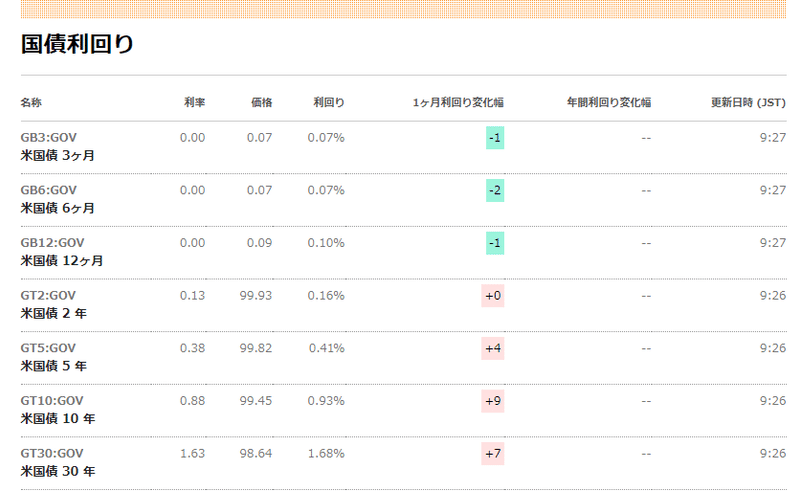800x491 pixels.
Task: Open the GB3:GOV ticker link
Action: [x=48, y=137]
